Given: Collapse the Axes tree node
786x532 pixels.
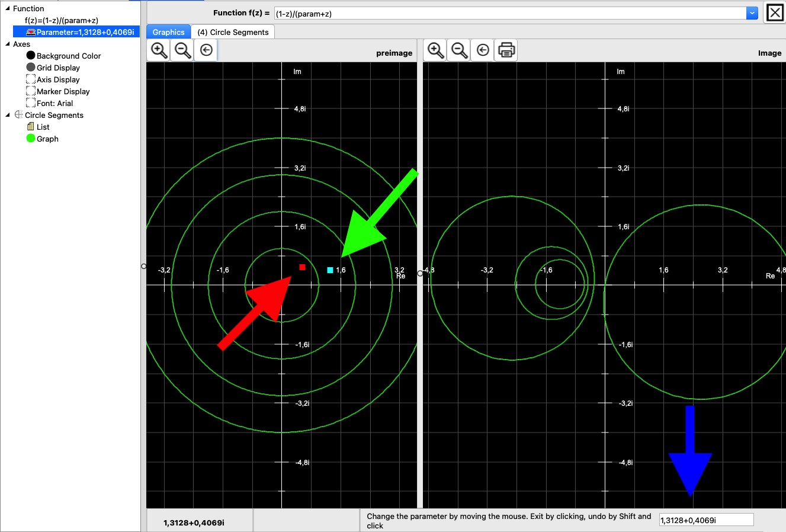Looking at the screenshot, I should [x=7, y=44].
